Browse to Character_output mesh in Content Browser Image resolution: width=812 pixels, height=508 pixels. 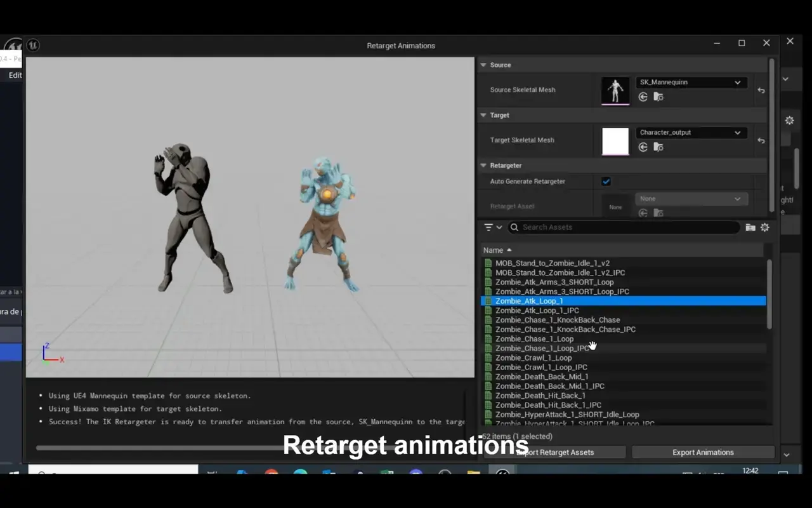[658, 147]
